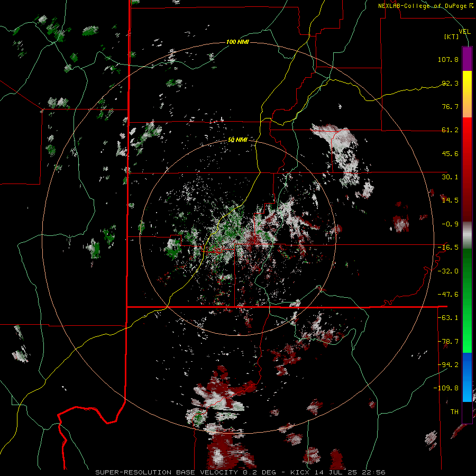Click the -78.7 velocity scale value
Image resolution: width=476 pixels, height=476 pixels.
[448, 341]
